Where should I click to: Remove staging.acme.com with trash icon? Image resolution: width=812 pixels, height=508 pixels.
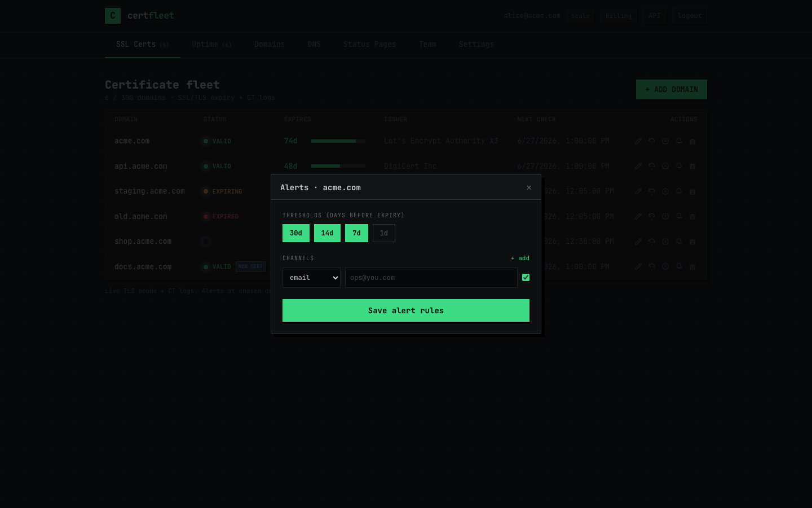click(x=692, y=191)
